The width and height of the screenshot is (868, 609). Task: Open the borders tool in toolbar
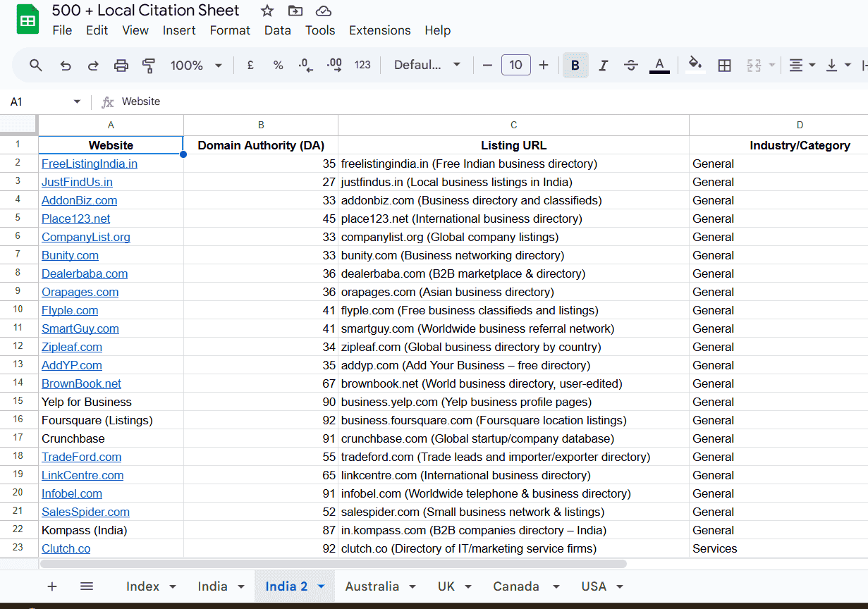coord(724,66)
